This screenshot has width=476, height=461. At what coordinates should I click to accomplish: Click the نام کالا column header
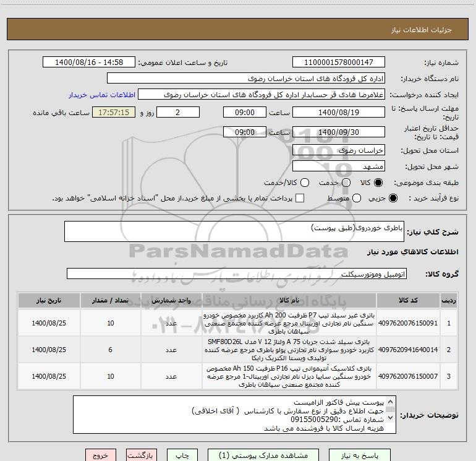point(289,300)
